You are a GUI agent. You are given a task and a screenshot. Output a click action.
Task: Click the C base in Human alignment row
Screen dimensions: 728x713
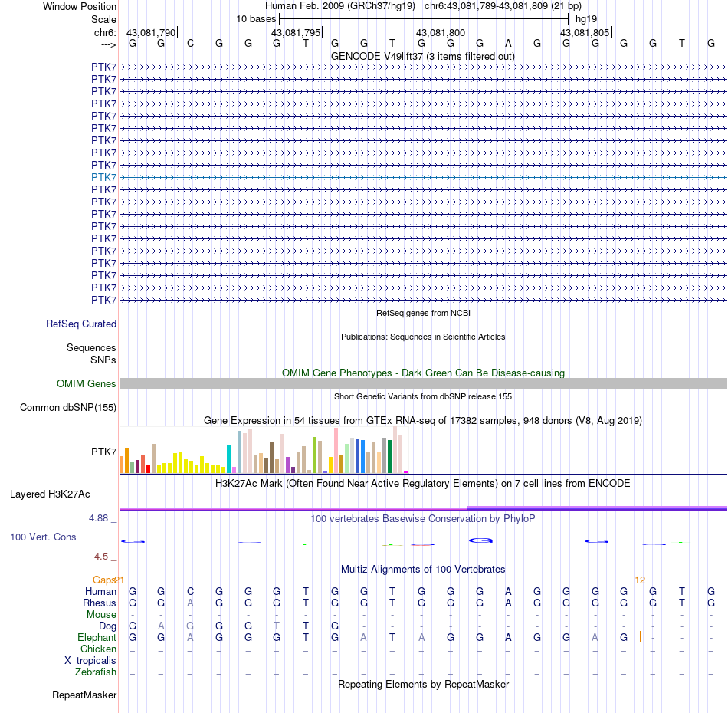click(x=190, y=591)
